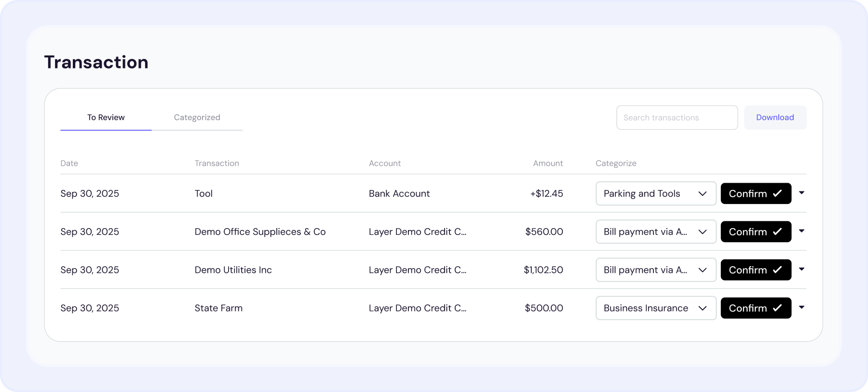Expand the options arrow beside Tool's Confirm button
This screenshot has height=392, width=868.
point(802,192)
